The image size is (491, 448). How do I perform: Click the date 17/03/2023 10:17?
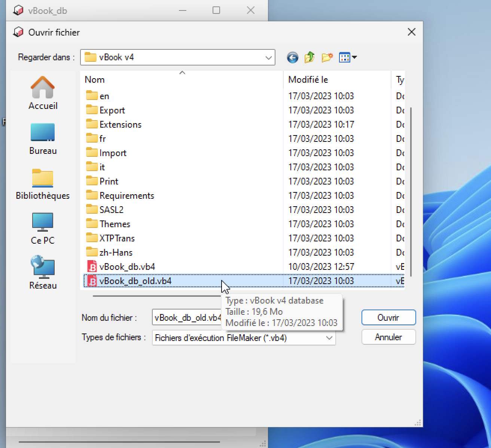321,125
